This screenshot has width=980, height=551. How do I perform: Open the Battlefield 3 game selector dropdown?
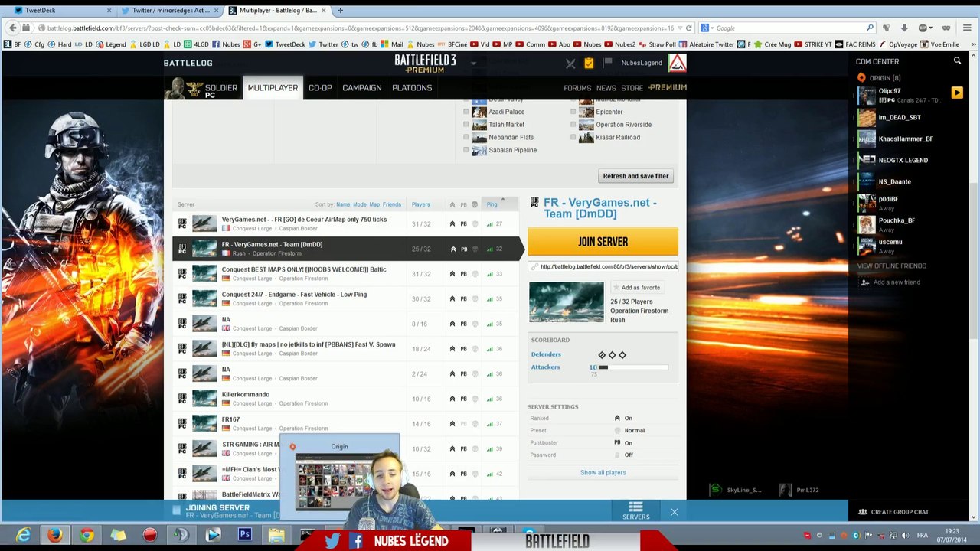(474, 63)
